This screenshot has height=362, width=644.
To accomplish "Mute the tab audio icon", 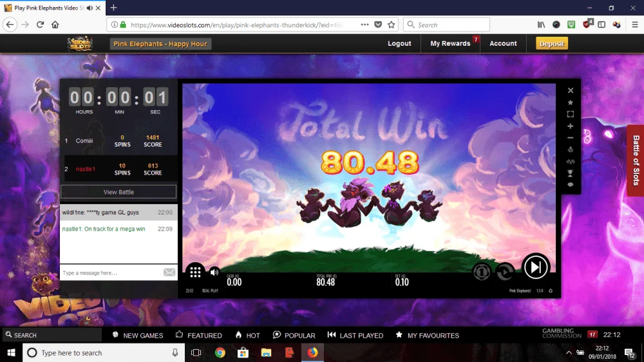I will click(x=90, y=8).
